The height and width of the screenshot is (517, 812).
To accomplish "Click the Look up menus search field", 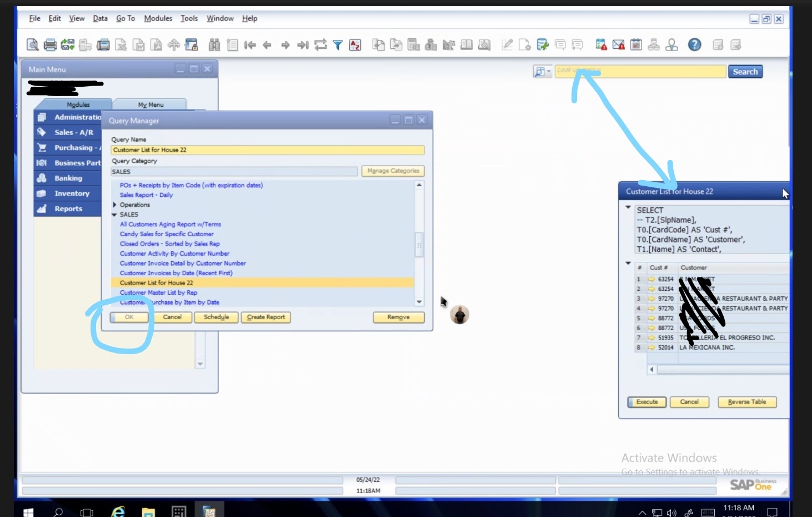I will (x=640, y=71).
